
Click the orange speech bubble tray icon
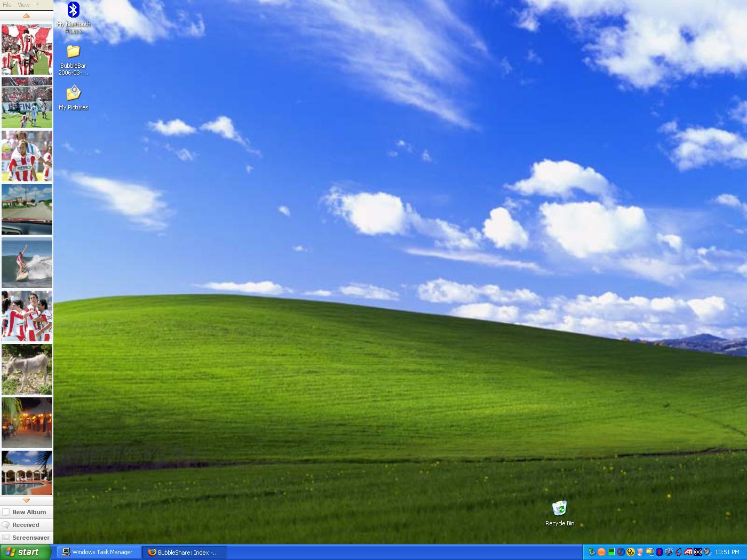click(x=601, y=552)
